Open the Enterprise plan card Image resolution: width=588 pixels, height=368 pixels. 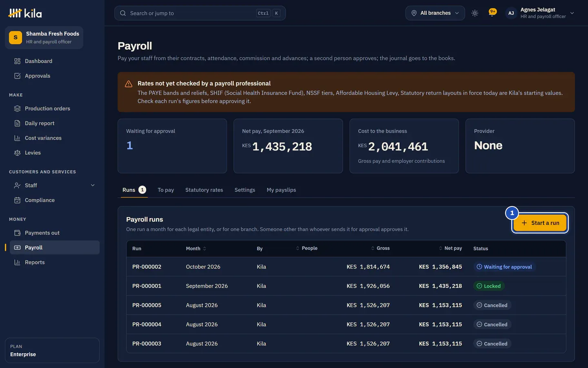[52, 350]
